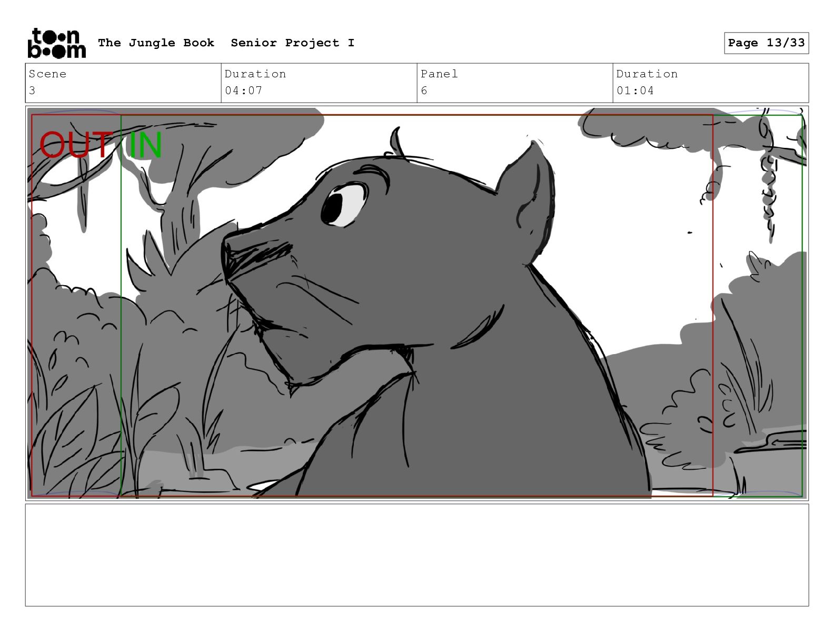Select the text "Senior Project I"
This screenshot has width=834, height=644.
pos(293,43)
